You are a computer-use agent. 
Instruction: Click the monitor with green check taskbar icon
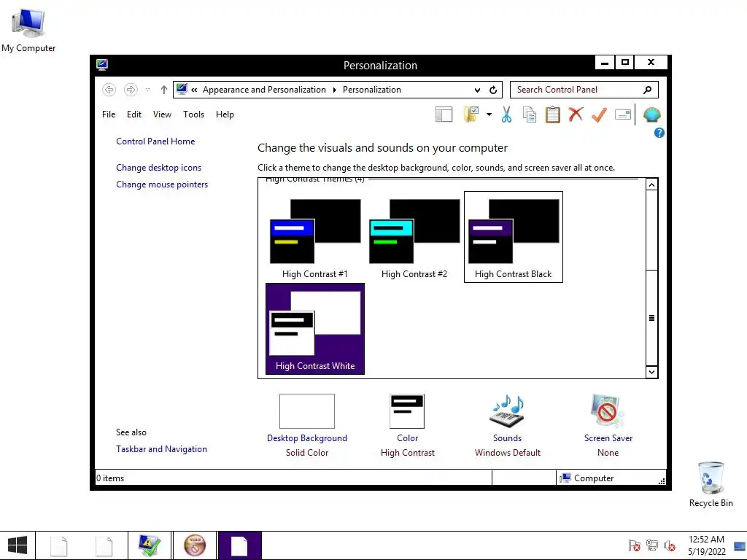149,545
